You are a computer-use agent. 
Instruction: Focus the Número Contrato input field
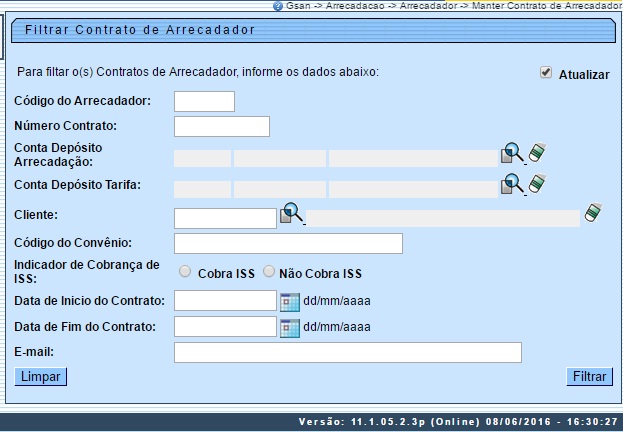pyautogui.click(x=222, y=126)
